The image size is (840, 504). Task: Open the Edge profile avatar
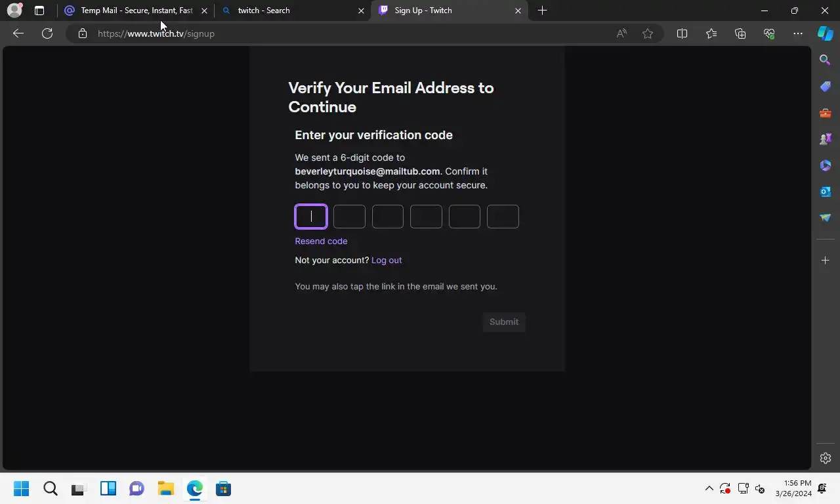[14, 10]
